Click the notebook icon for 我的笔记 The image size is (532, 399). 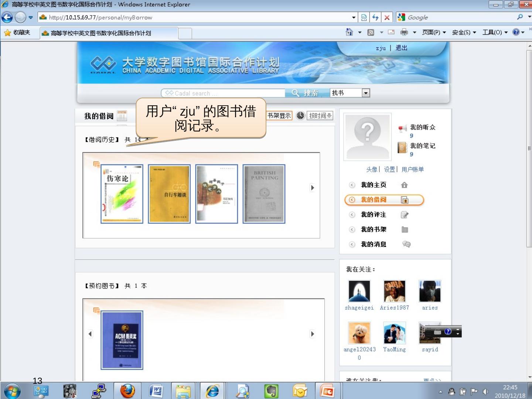coord(402,147)
